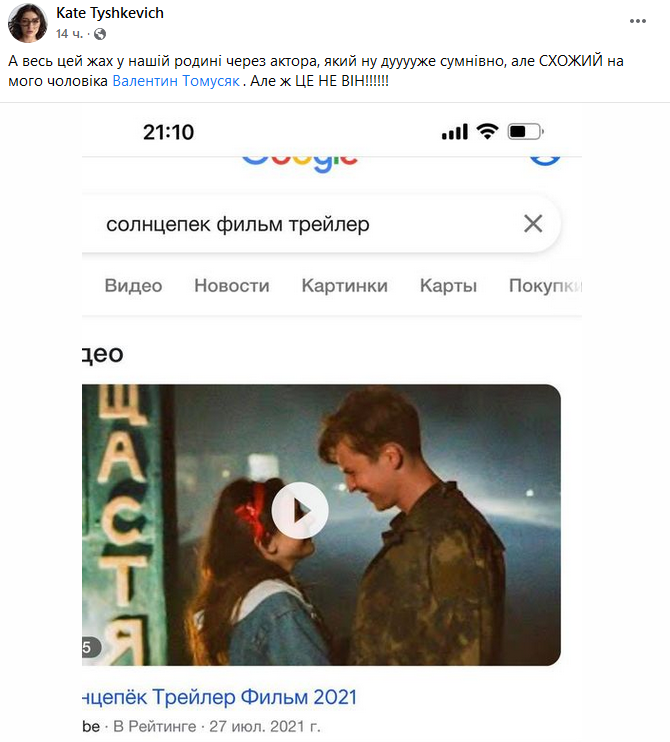Tap the battery status icon

[525, 132]
